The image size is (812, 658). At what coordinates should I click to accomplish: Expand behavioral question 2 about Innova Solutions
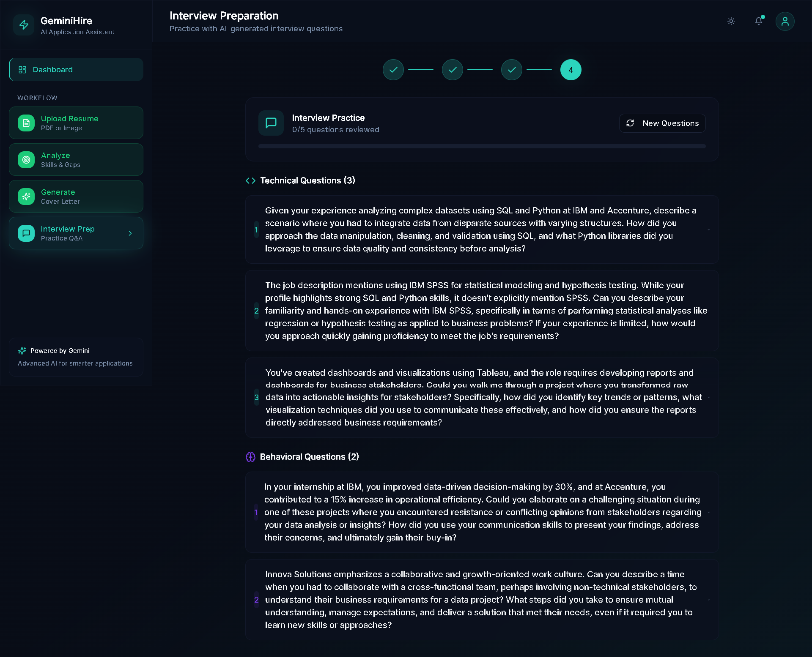click(481, 600)
